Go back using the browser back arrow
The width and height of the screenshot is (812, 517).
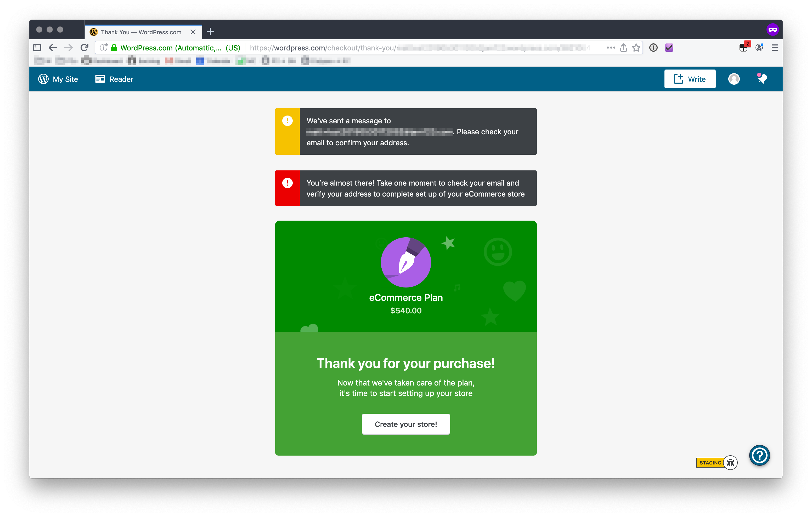[53, 48]
